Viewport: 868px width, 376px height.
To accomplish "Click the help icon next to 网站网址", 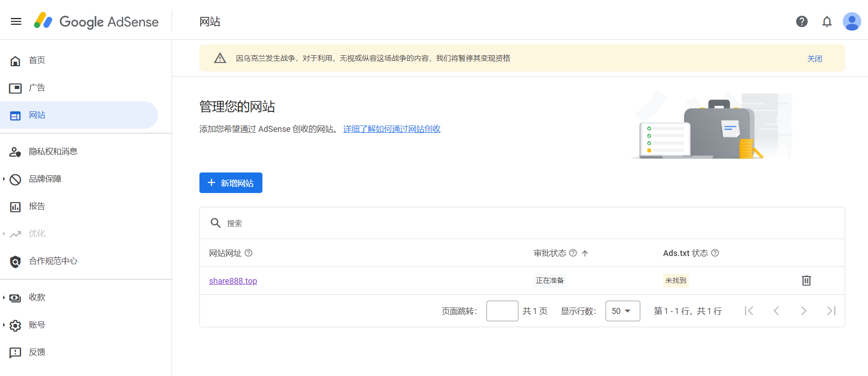I will coord(249,253).
